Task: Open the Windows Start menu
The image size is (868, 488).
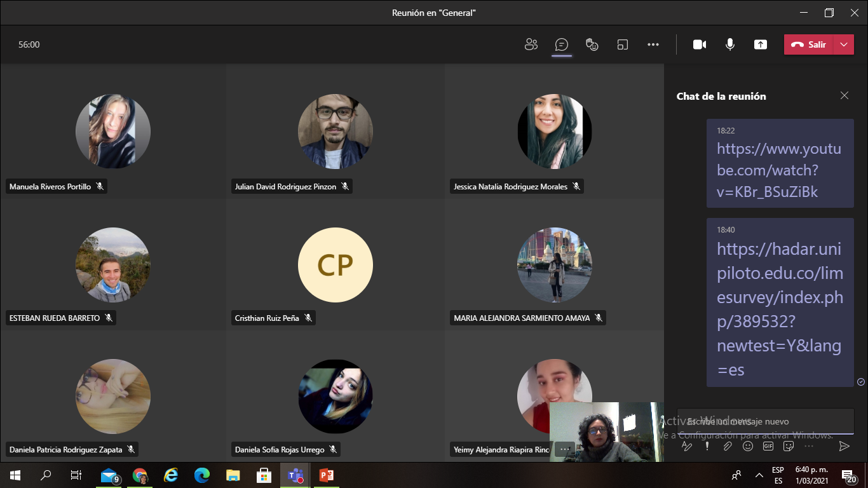Action: (x=15, y=475)
